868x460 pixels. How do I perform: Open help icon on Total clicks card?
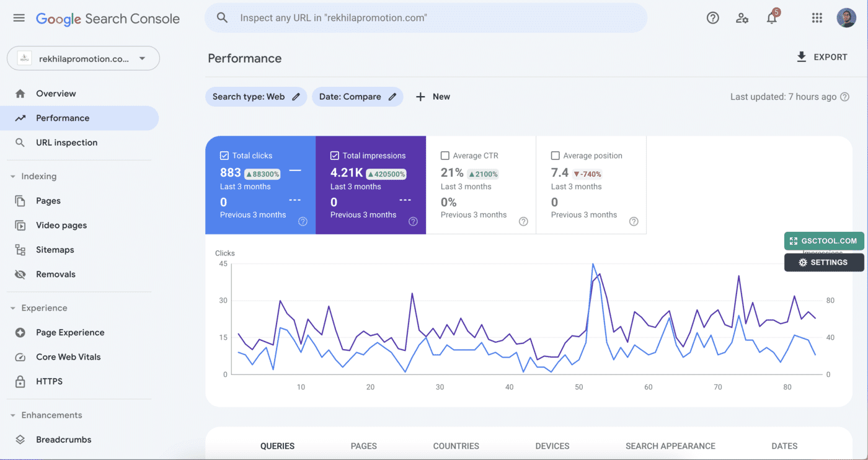303,221
